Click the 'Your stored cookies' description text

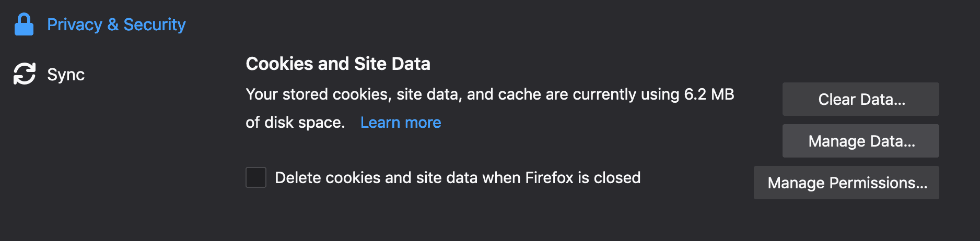490,109
